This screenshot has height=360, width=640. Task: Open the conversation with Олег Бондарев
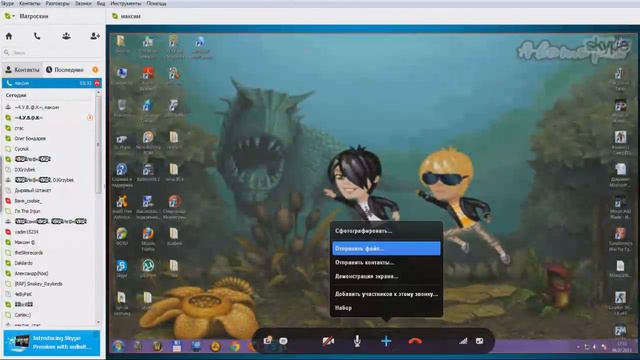click(x=49, y=138)
